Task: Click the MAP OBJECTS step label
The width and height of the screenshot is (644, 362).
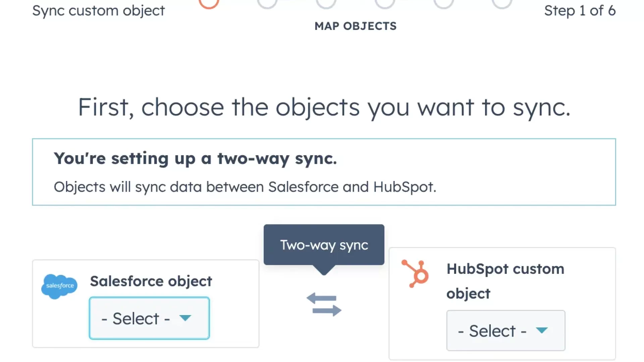Action: (356, 26)
